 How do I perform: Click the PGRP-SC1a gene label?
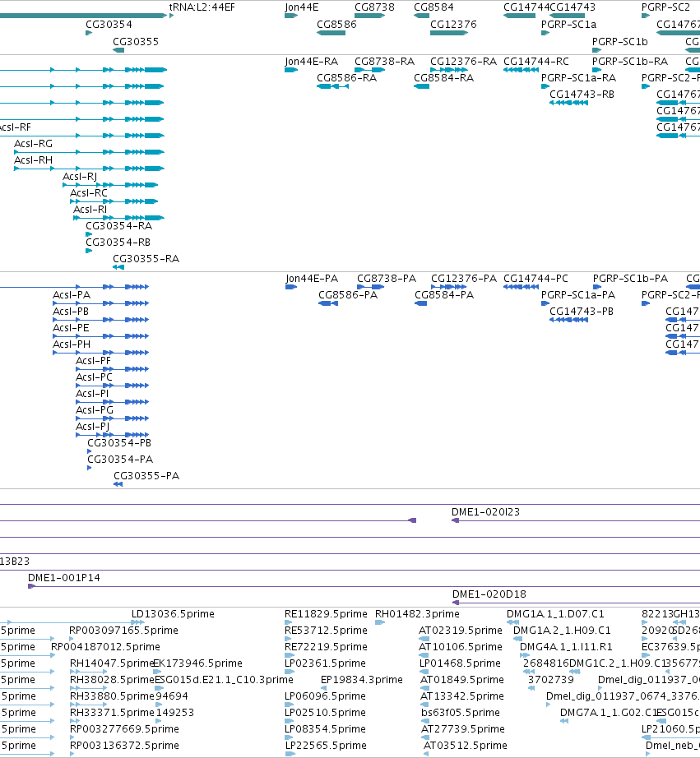pyautogui.click(x=568, y=24)
